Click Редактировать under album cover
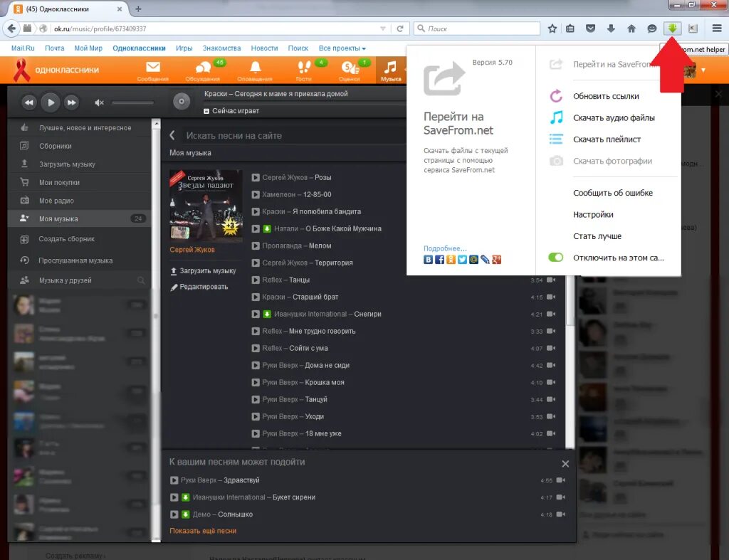Screen dimensions: 729x560 pos(199,287)
